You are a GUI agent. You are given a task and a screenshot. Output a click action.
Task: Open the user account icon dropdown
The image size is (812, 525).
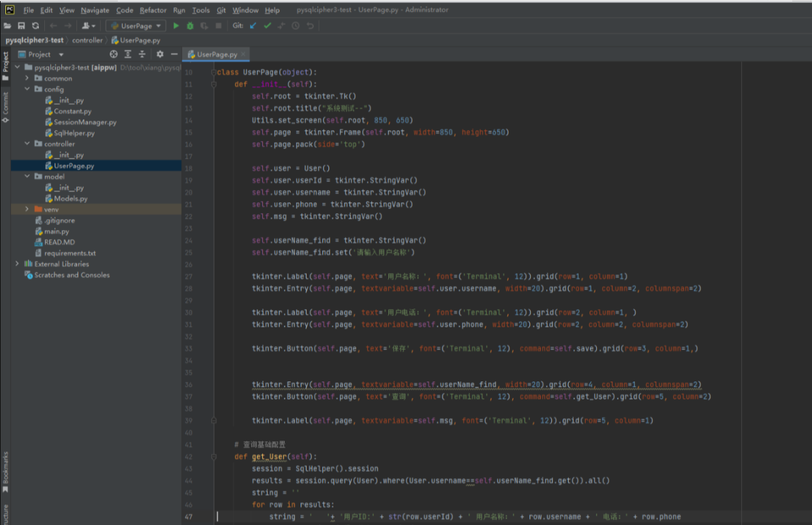click(x=89, y=26)
